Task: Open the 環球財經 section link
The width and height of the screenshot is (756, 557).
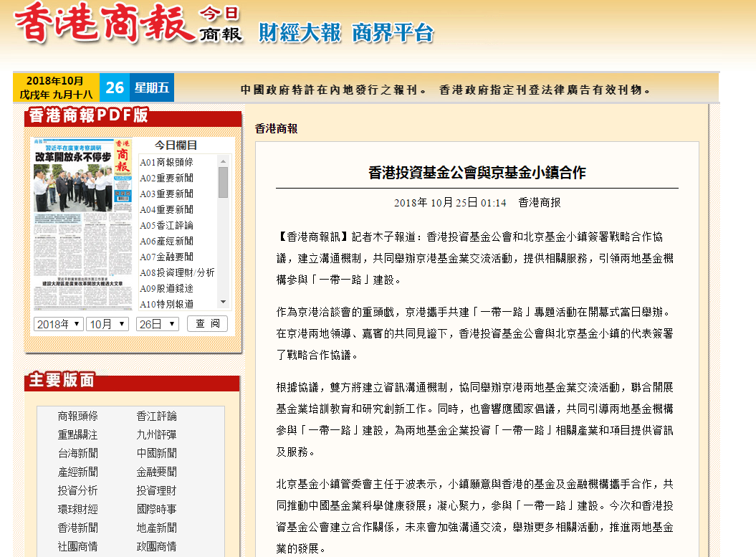Action: click(77, 509)
